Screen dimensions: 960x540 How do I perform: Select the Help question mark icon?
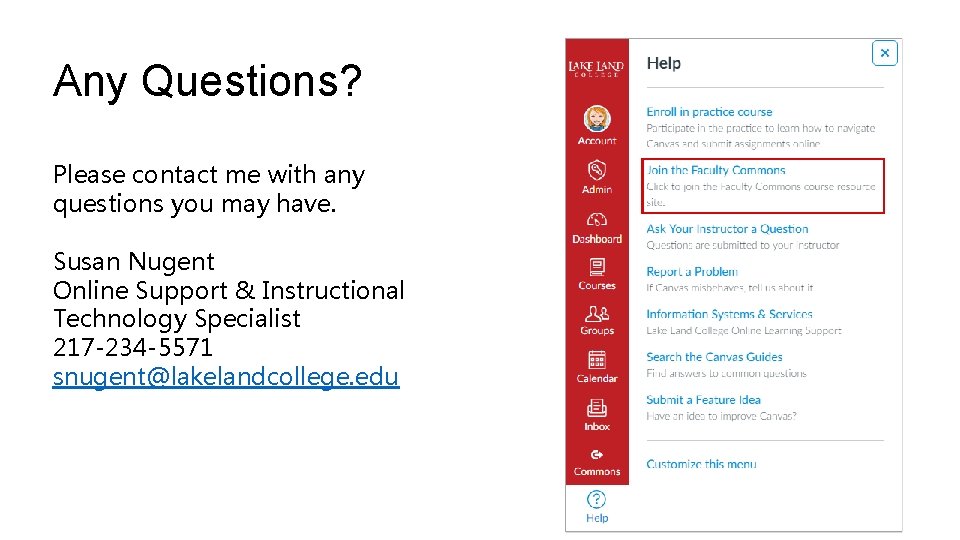[597, 499]
